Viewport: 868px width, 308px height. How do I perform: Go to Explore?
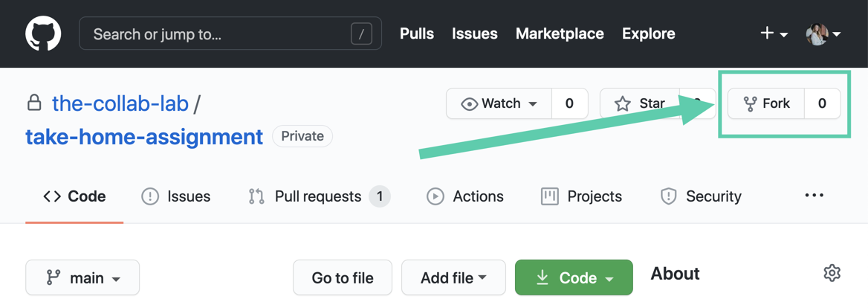pos(648,33)
